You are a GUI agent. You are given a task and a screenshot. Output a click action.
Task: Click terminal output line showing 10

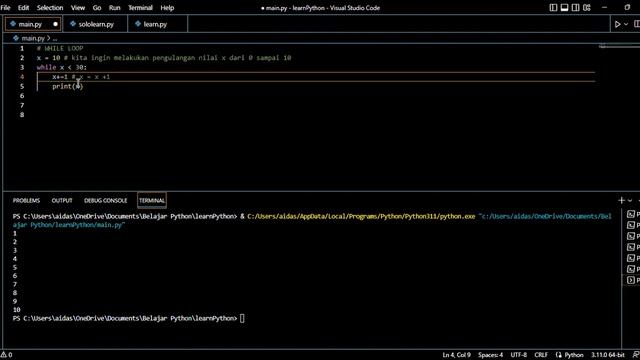(16, 310)
